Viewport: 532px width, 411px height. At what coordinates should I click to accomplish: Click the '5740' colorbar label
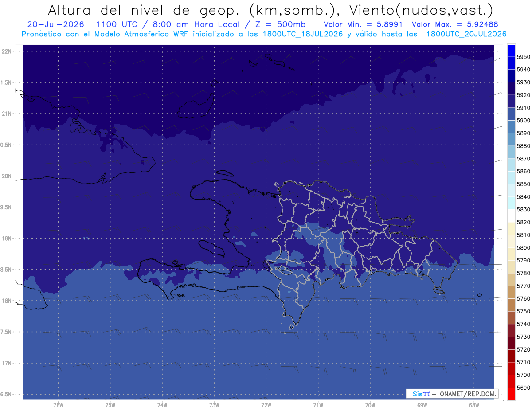pyautogui.click(x=524, y=324)
